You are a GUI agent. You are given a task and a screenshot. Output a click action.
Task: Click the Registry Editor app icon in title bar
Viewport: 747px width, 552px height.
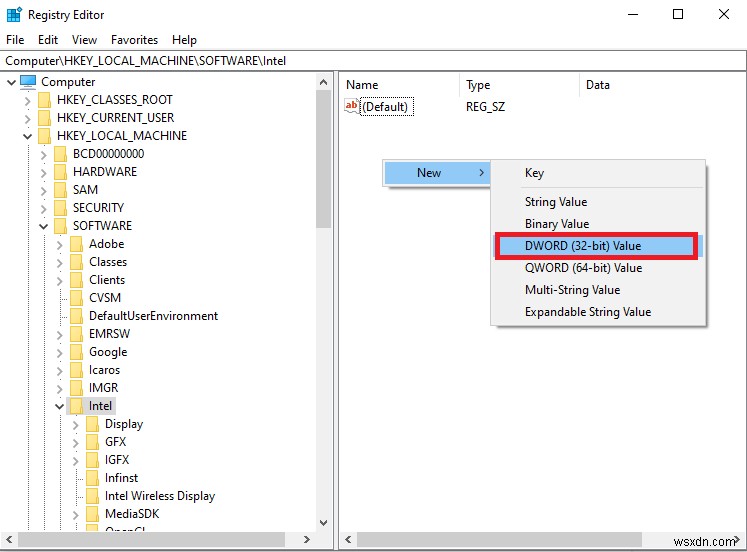(x=14, y=14)
